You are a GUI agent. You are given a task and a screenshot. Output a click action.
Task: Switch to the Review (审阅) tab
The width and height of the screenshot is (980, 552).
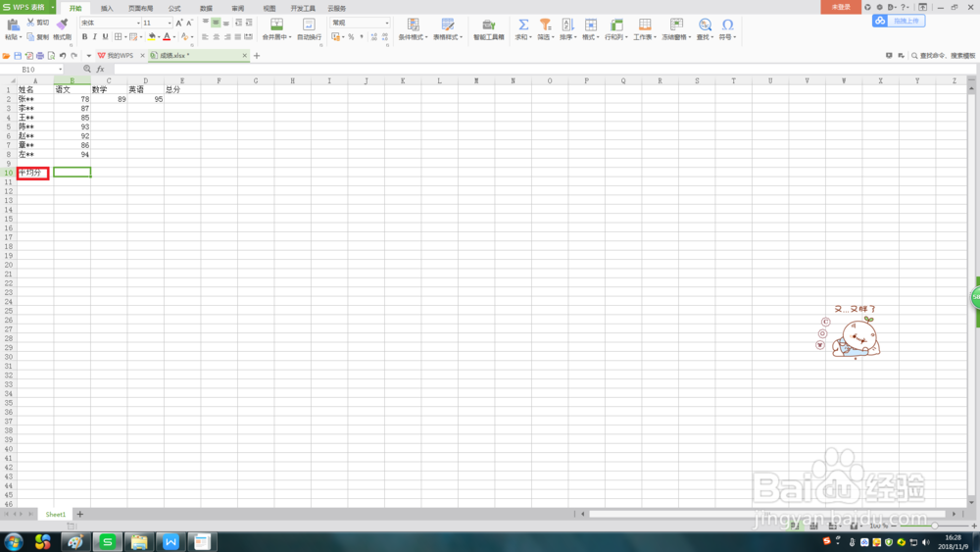click(238, 8)
